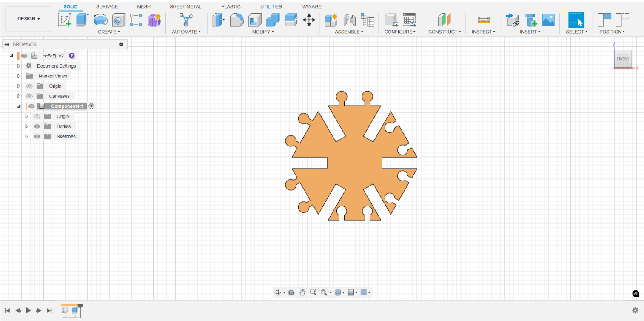Viewport: 644px width, 321px height.
Task: Open the MODIFY dropdown menu
Action: click(263, 32)
